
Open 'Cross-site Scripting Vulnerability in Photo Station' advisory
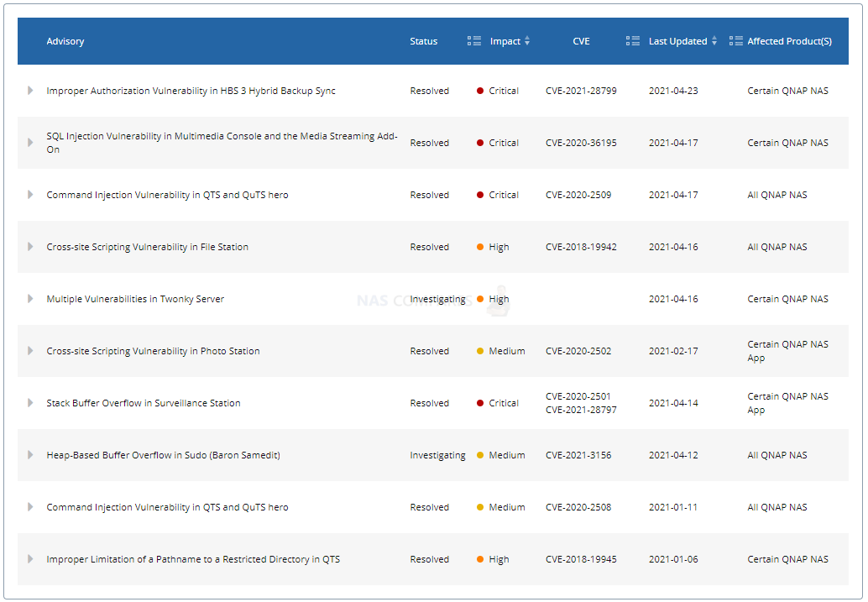(x=153, y=351)
